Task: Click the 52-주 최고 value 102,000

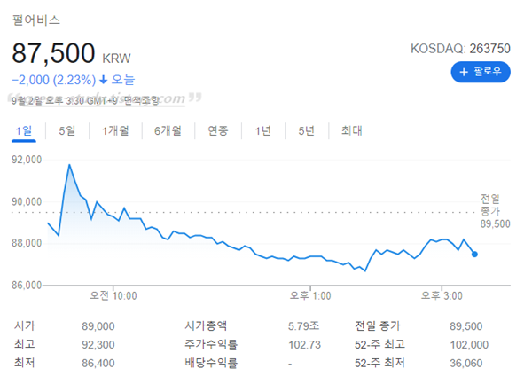Action: (x=469, y=345)
